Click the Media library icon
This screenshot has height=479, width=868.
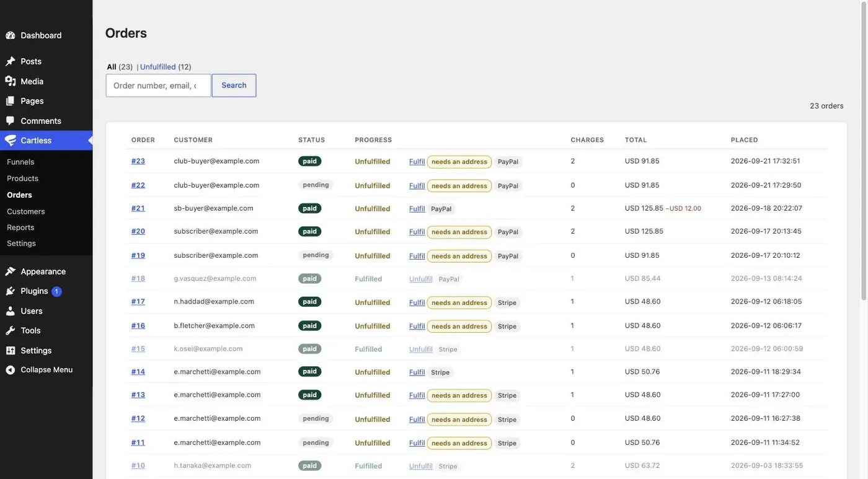(x=10, y=81)
